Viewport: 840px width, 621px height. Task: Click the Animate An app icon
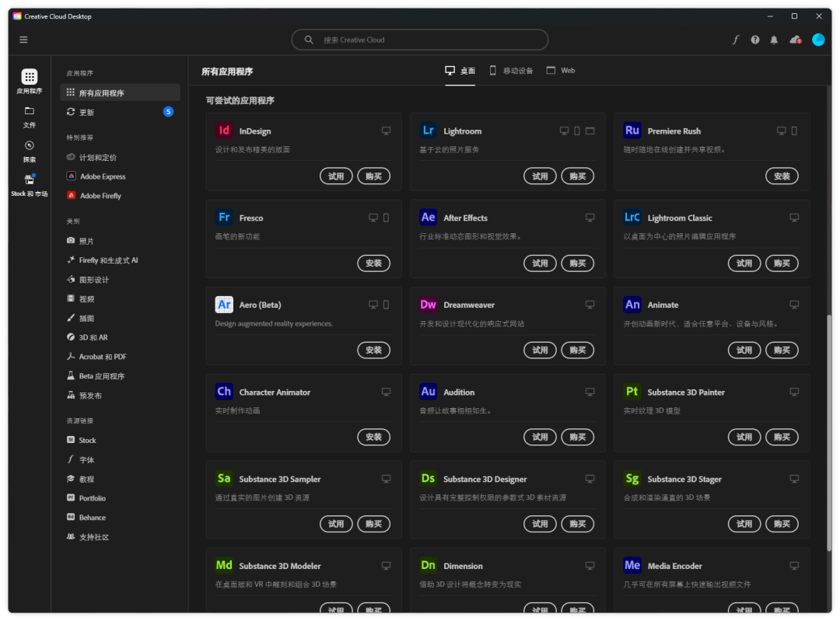[632, 304]
